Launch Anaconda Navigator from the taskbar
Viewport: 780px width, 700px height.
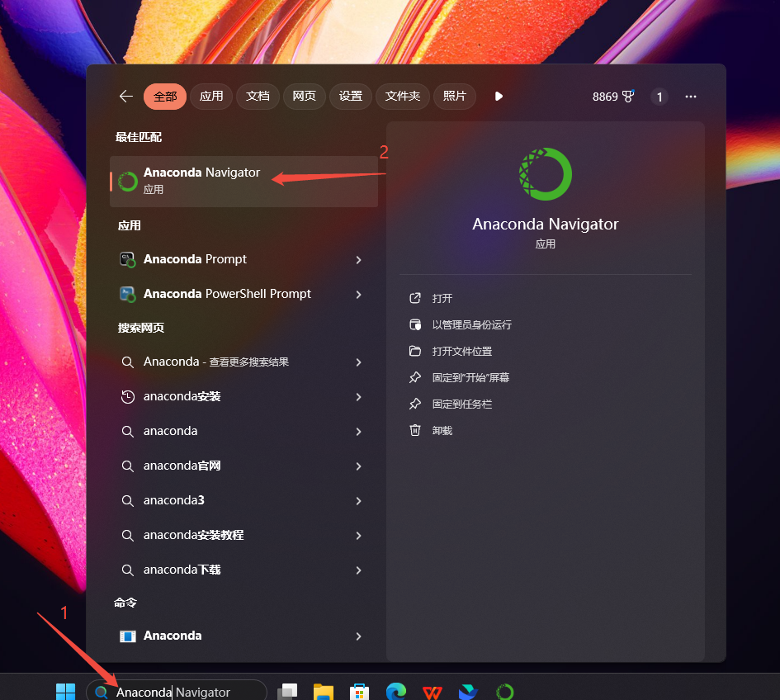504,690
